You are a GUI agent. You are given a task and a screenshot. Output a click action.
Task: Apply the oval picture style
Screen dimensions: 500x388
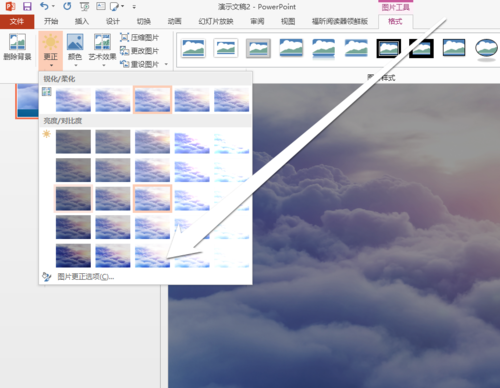click(486, 49)
